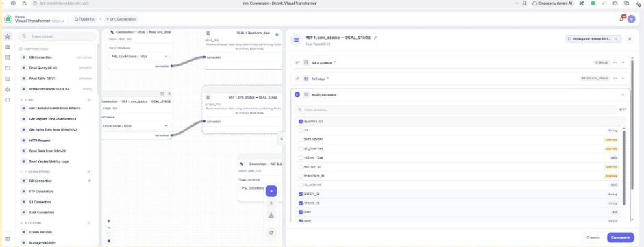This screenshot has width=644, height=247.
Task: Select 'Read Yandex Metrica Logs' item
Action: tap(56, 161)
